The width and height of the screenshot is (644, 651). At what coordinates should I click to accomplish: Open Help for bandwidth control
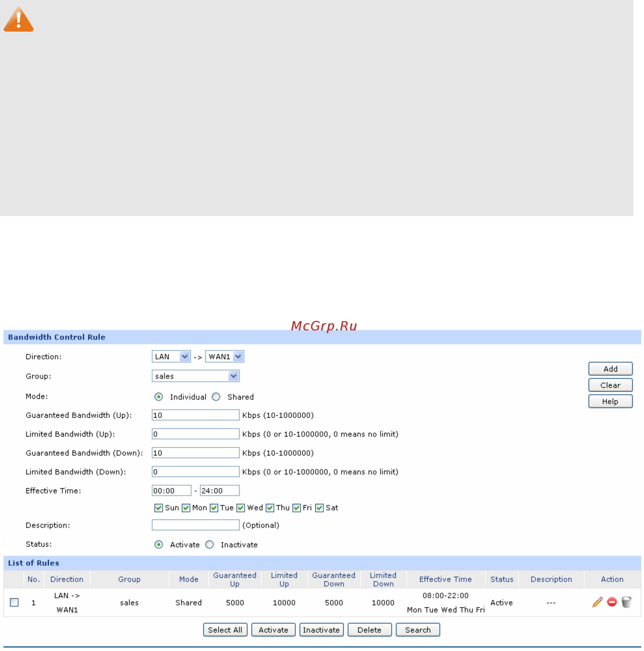[x=610, y=402]
